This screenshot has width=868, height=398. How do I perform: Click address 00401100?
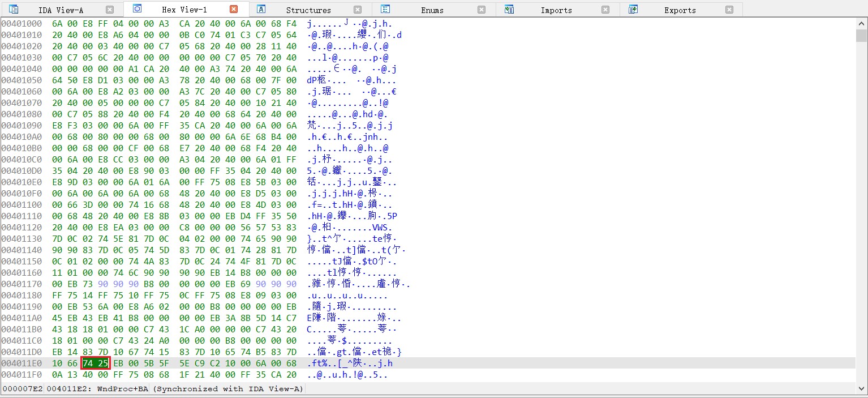[x=22, y=205]
